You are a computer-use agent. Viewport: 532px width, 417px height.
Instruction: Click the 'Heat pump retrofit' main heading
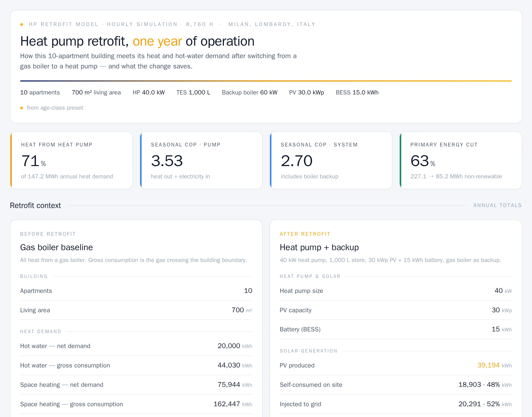click(x=137, y=41)
